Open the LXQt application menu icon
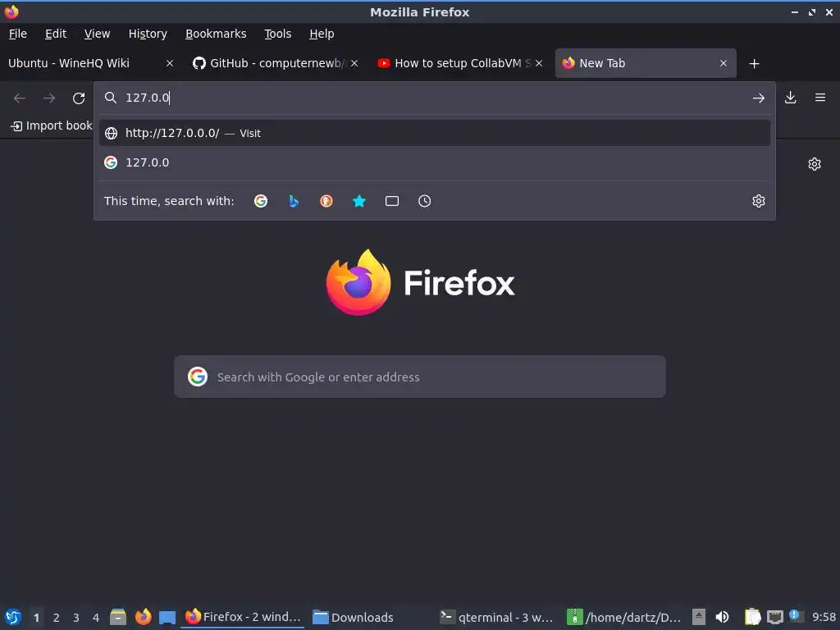 (13, 617)
